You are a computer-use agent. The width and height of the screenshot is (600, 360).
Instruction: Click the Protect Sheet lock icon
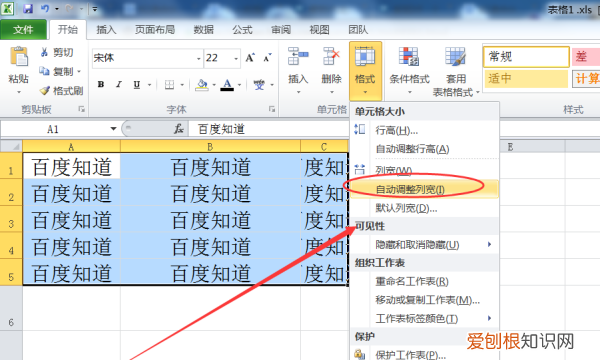360,354
